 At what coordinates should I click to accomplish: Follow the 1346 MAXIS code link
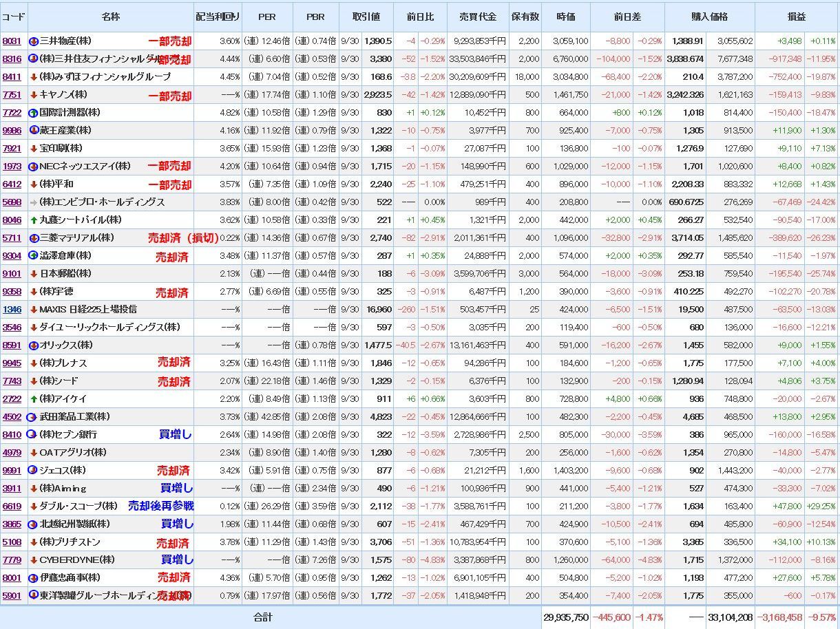click(12, 310)
